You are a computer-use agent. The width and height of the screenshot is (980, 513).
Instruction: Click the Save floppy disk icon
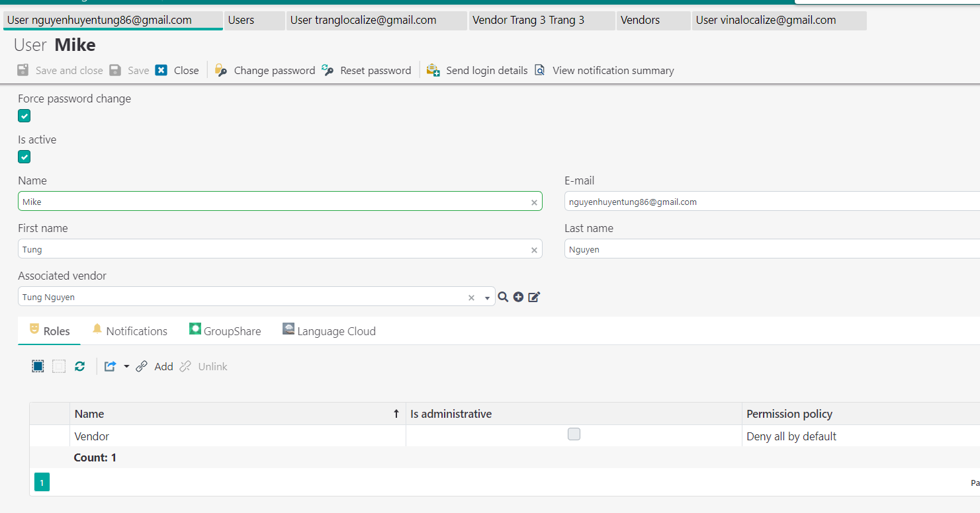tap(115, 70)
